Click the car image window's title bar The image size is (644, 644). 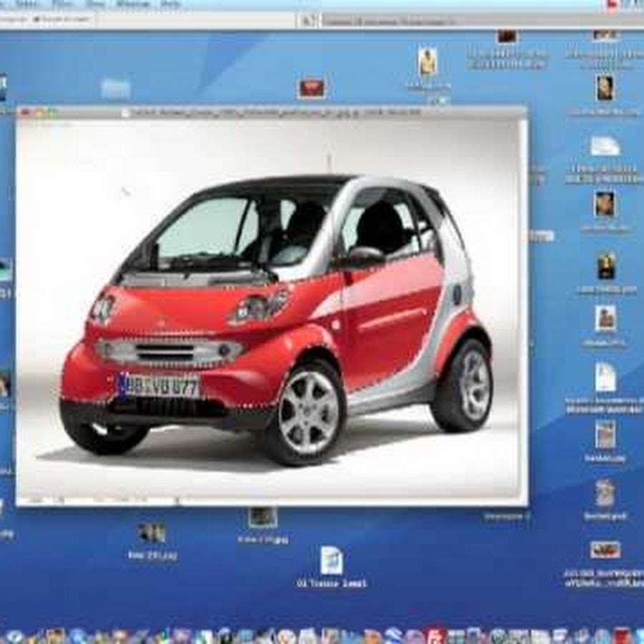tap(272, 112)
